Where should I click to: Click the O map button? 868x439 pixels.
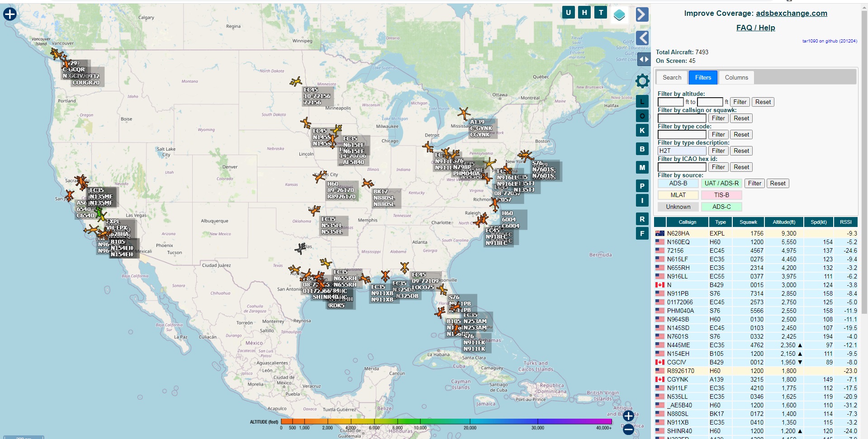click(x=642, y=116)
